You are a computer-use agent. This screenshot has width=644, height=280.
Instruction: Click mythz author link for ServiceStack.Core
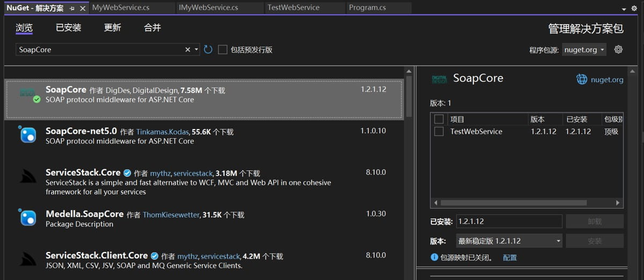(x=160, y=173)
